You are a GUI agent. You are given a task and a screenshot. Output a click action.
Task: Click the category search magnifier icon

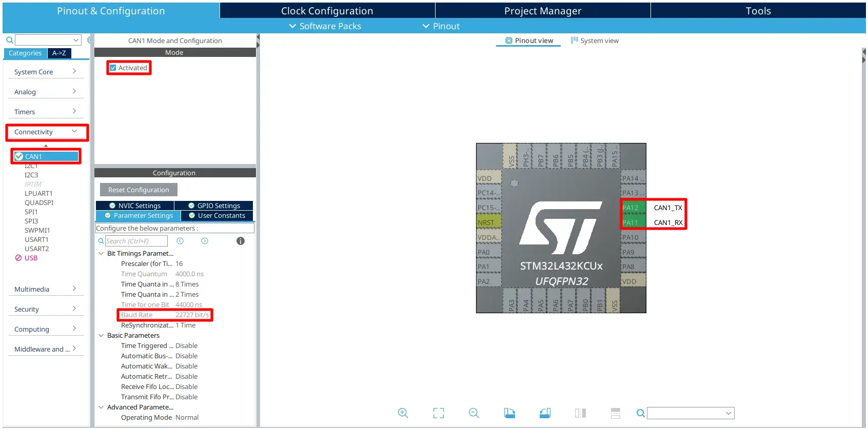[9, 40]
